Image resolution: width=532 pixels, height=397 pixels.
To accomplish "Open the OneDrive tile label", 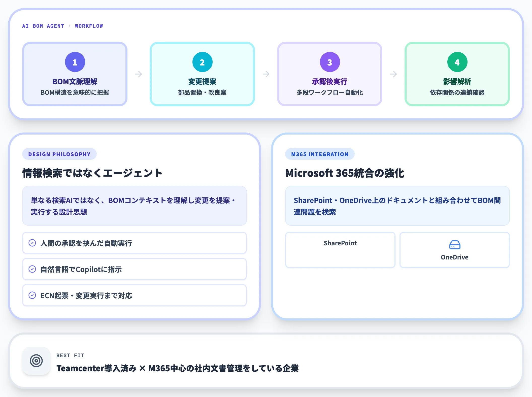I will [455, 257].
